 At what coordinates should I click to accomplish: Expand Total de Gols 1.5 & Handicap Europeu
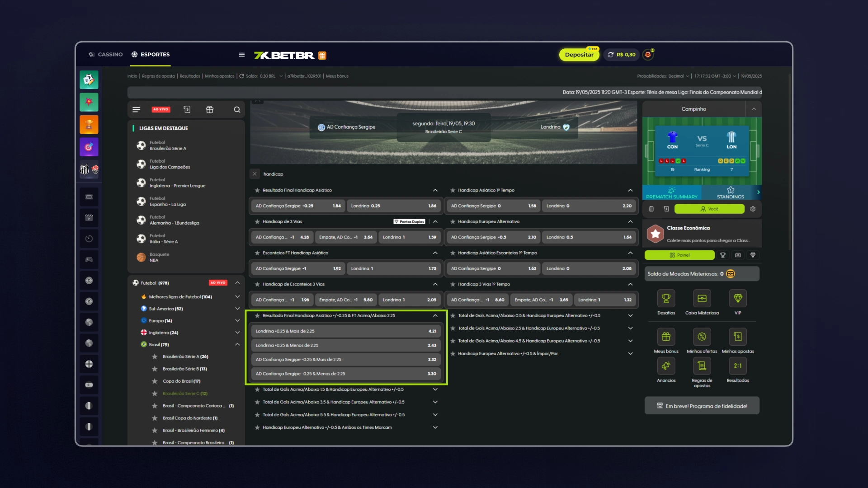(435, 389)
